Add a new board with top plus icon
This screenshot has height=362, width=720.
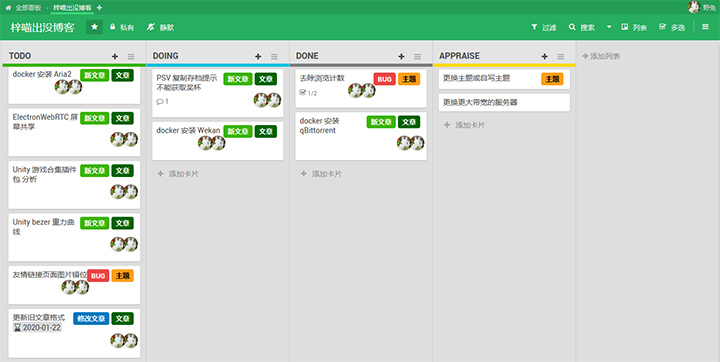pyautogui.click(x=100, y=8)
